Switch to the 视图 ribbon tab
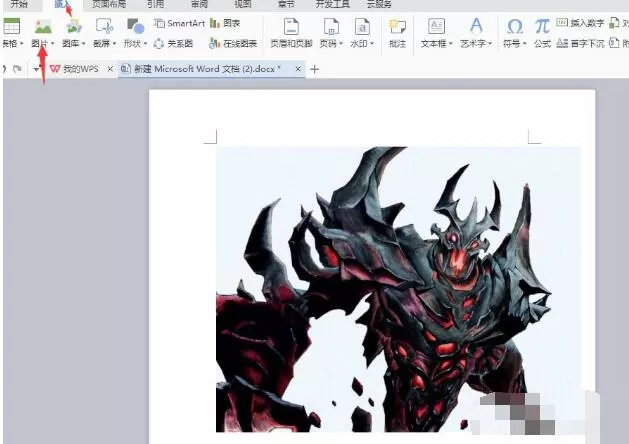This screenshot has width=629, height=444. click(243, 4)
